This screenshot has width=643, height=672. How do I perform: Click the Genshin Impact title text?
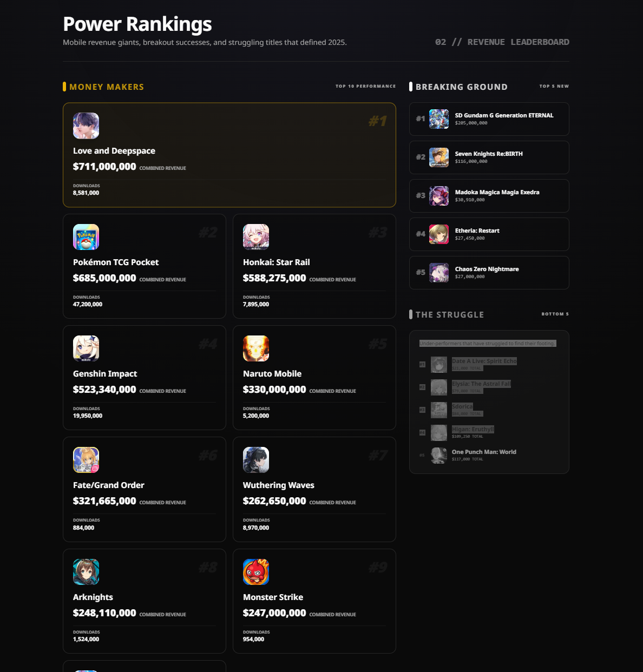point(105,374)
